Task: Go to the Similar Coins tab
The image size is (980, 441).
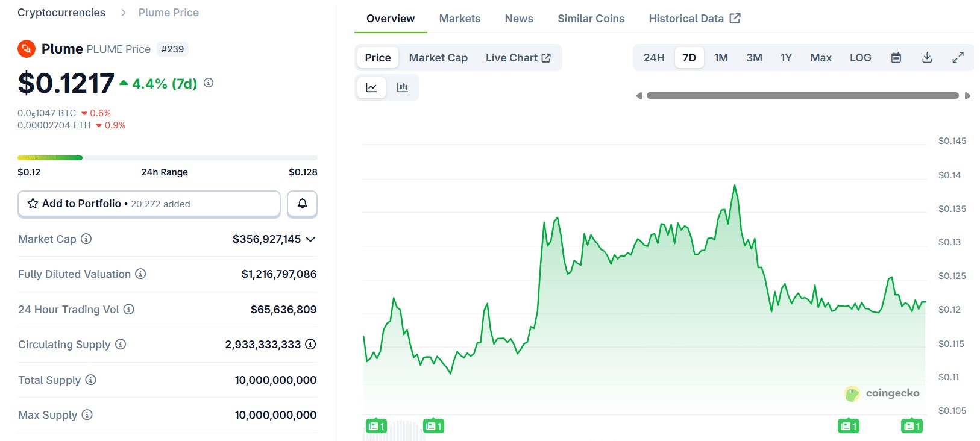Action: (591, 19)
